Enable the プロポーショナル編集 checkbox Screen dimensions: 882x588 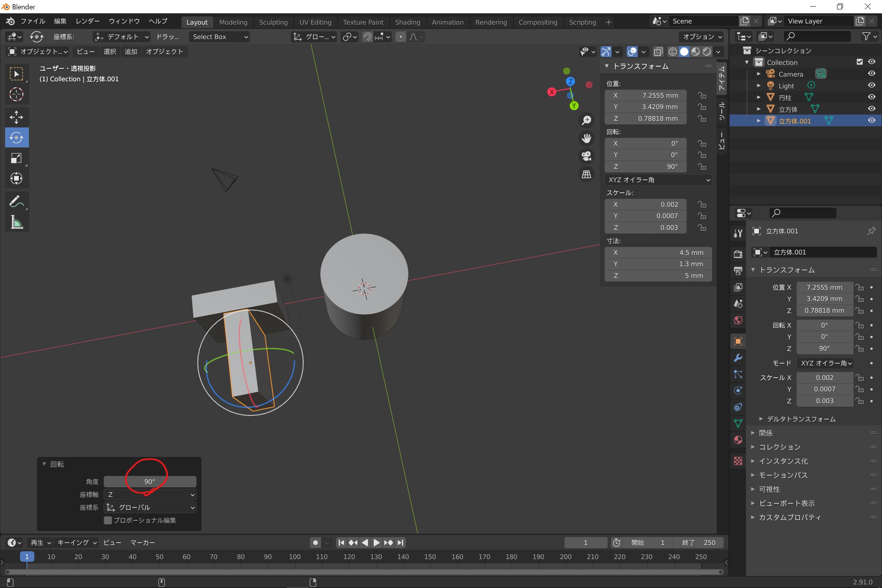tap(108, 520)
